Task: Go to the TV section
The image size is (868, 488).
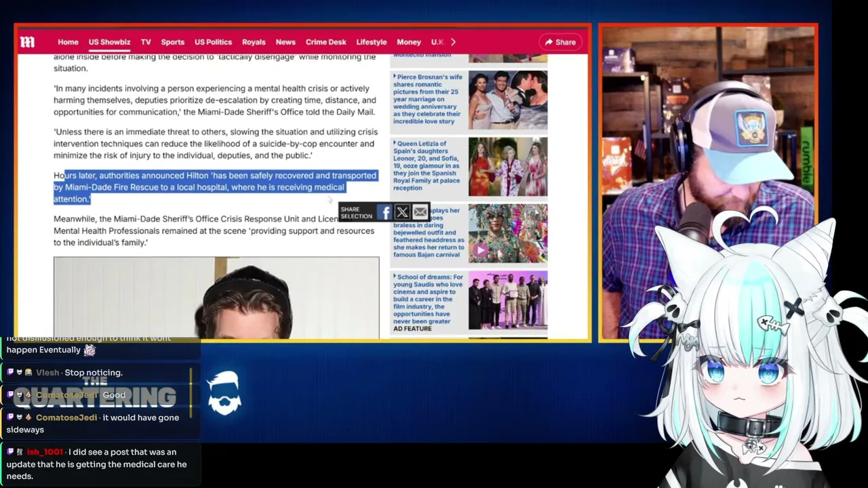Action: point(146,42)
